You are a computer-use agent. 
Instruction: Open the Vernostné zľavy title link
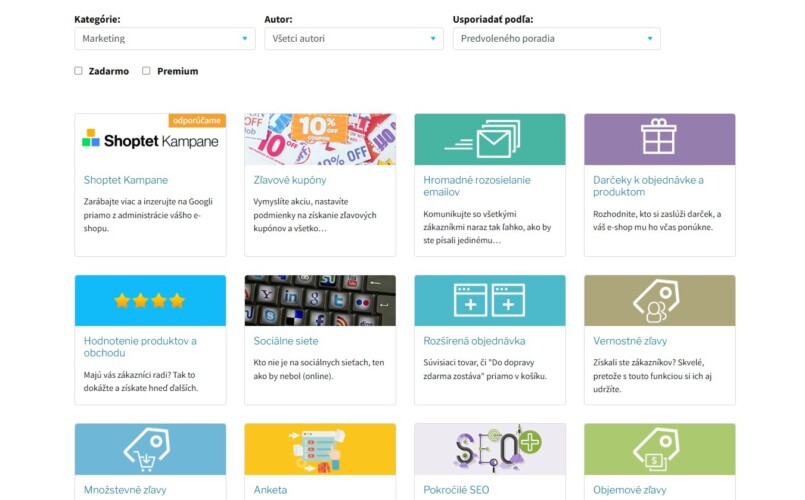[x=630, y=341]
